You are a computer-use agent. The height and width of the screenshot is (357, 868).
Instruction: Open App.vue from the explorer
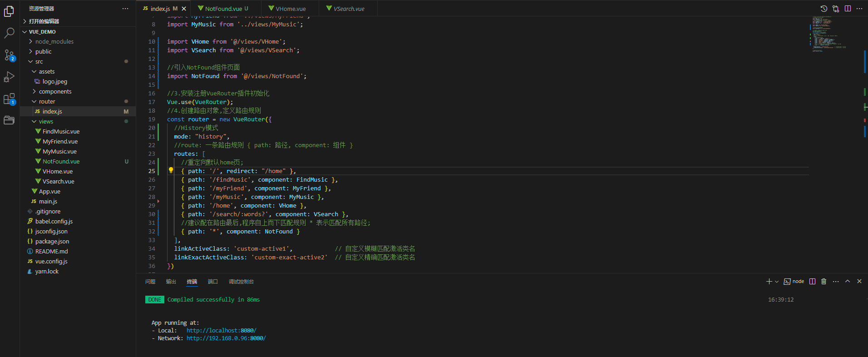point(78,191)
